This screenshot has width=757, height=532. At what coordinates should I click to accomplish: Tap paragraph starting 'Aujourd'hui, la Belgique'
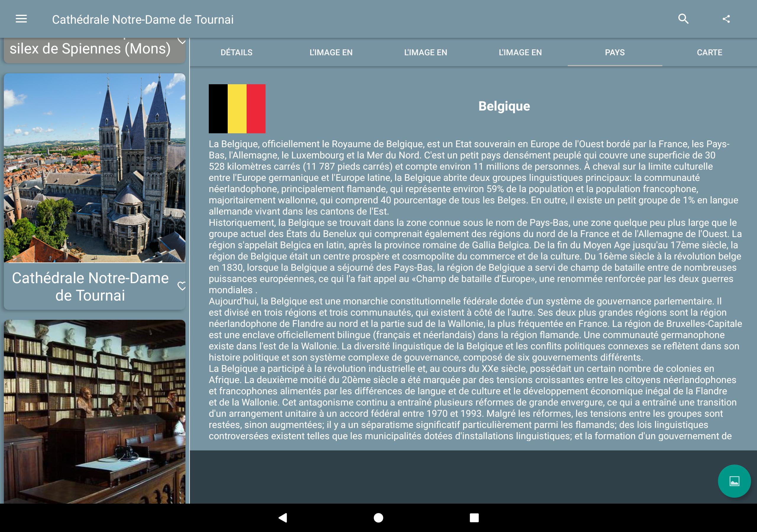tap(475, 329)
